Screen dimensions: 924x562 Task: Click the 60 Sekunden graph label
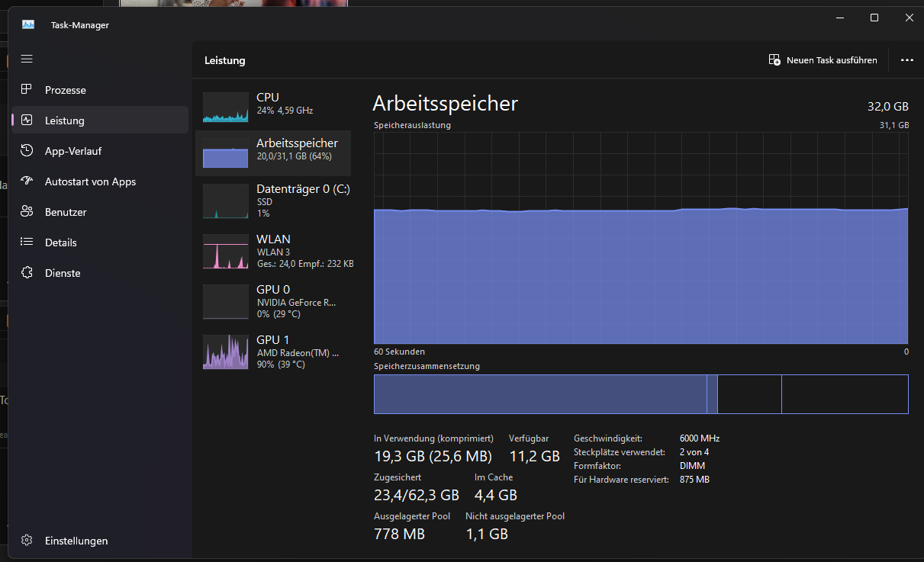[399, 352]
